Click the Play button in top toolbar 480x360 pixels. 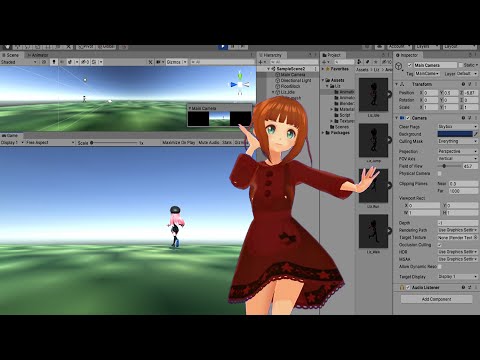click(223, 47)
